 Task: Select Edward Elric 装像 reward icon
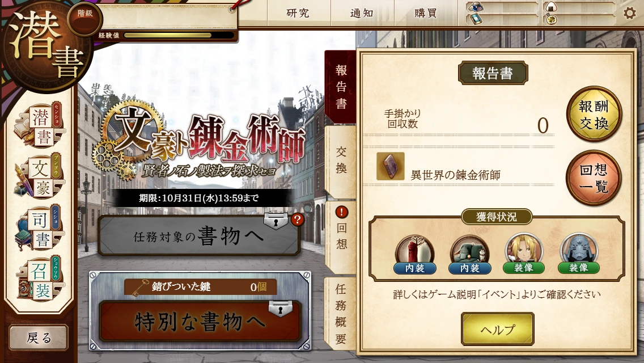(x=524, y=254)
